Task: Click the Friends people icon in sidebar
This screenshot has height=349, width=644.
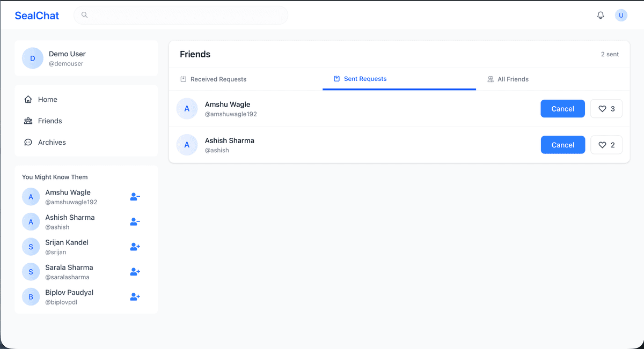Action: tap(28, 121)
